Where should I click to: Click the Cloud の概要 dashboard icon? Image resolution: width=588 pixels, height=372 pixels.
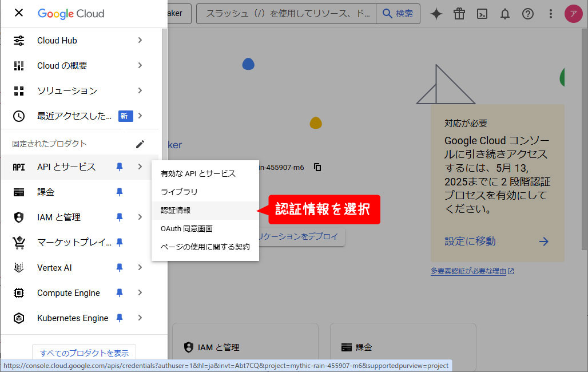(19, 66)
